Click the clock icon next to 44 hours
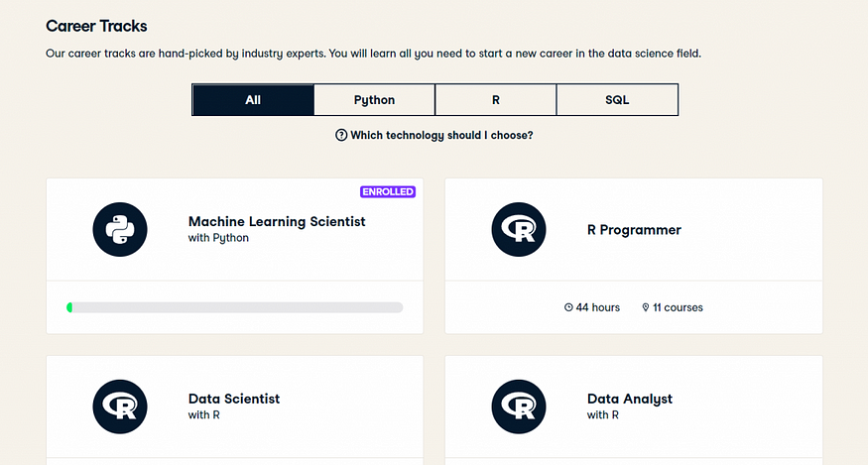868x465 pixels. pos(568,307)
